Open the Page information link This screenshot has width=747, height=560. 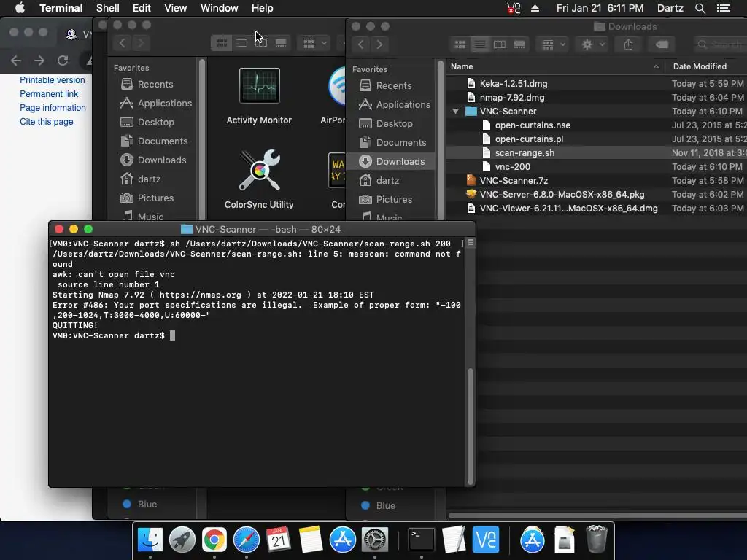coord(53,108)
